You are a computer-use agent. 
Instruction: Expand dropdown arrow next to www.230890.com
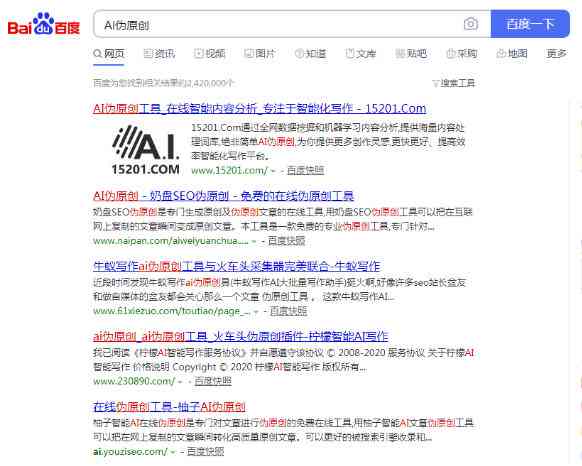point(180,382)
